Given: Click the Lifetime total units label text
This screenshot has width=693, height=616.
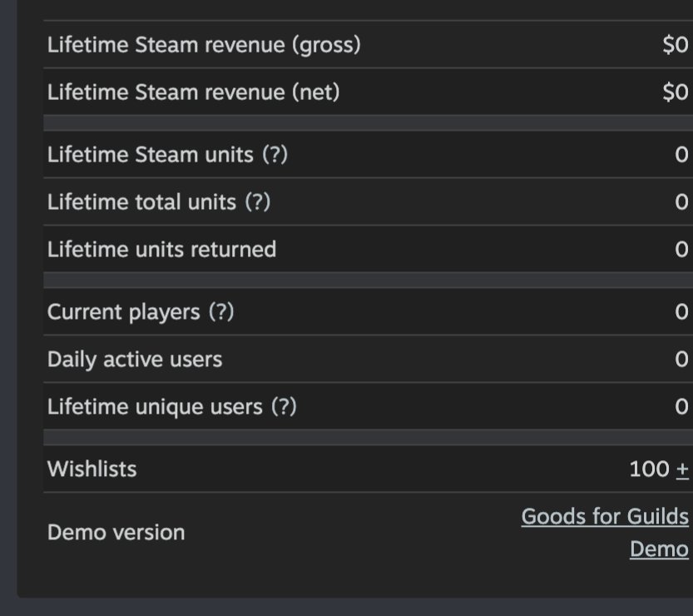Looking at the screenshot, I should [142, 202].
